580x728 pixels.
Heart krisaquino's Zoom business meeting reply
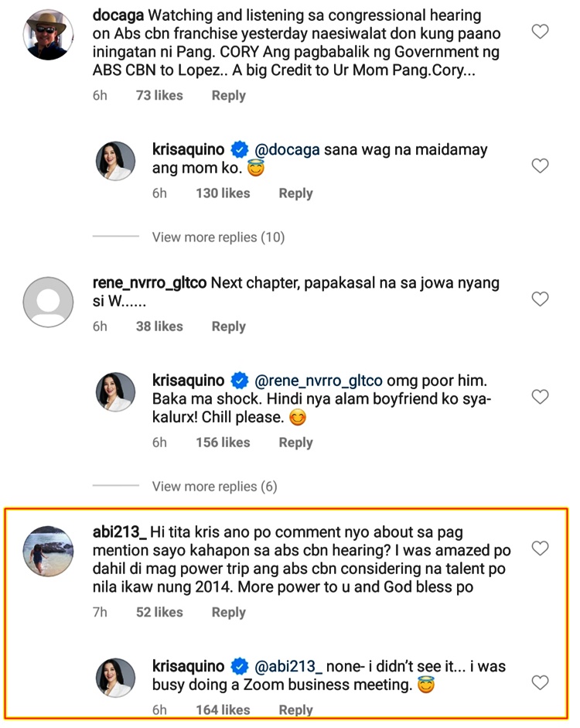point(541,682)
